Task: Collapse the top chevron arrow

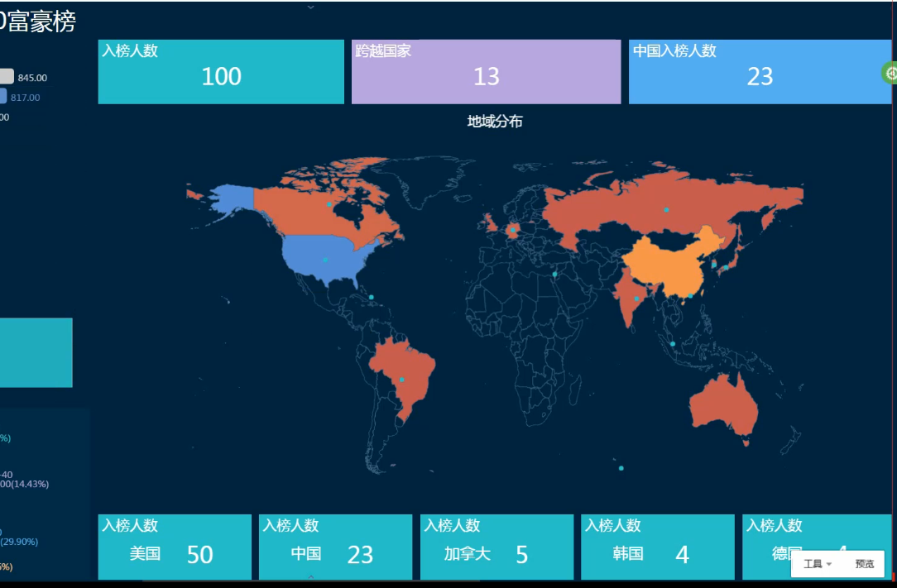Action: (310, 7)
